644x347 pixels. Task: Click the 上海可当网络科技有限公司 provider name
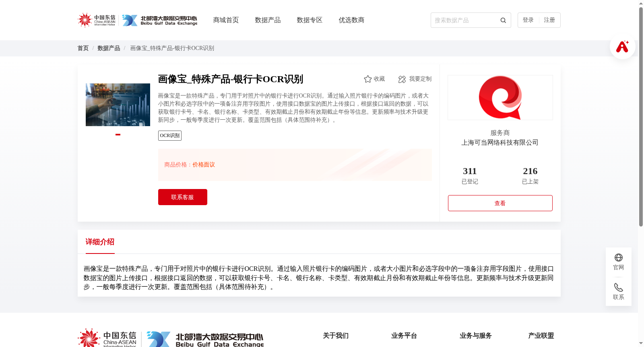pyautogui.click(x=500, y=143)
